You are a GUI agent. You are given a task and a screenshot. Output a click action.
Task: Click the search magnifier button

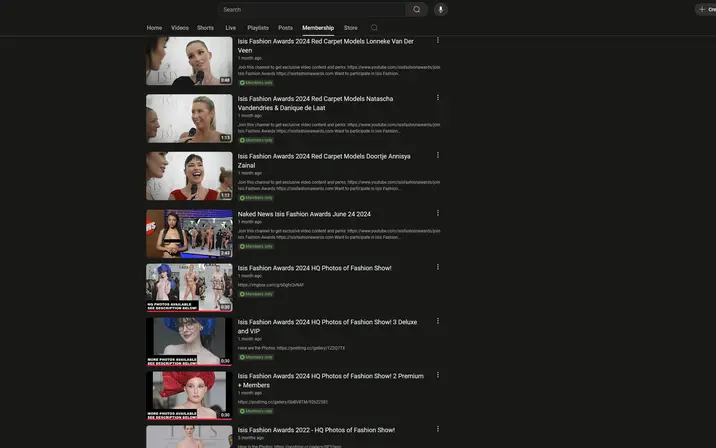(x=416, y=10)
